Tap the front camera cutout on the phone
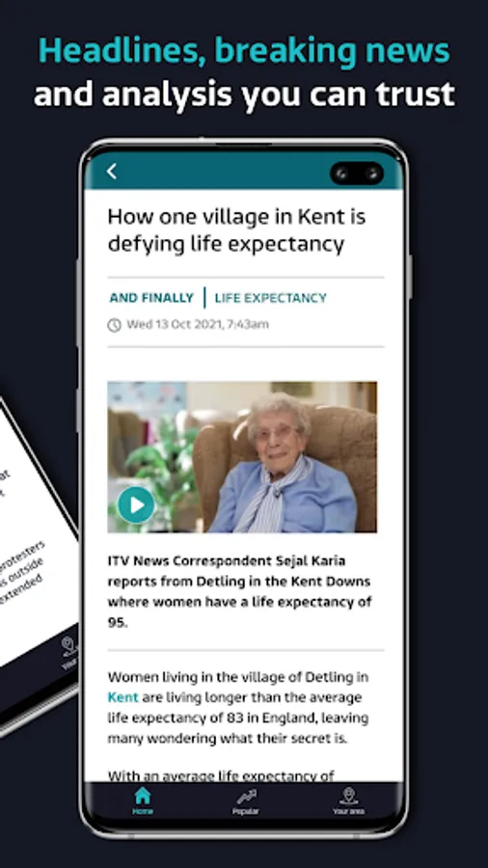This screenshot has width=488, height=868. (357, 174)
